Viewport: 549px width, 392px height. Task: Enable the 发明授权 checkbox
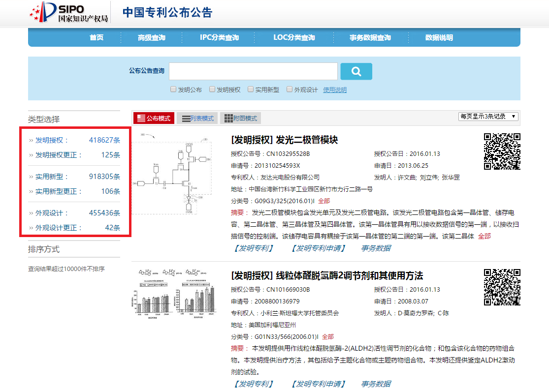[212, 90]
